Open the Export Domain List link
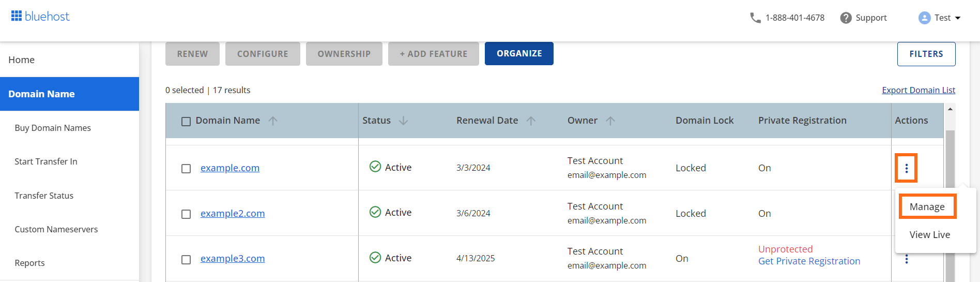Screen dimensions: 980x282 click(x=918, y=90)
